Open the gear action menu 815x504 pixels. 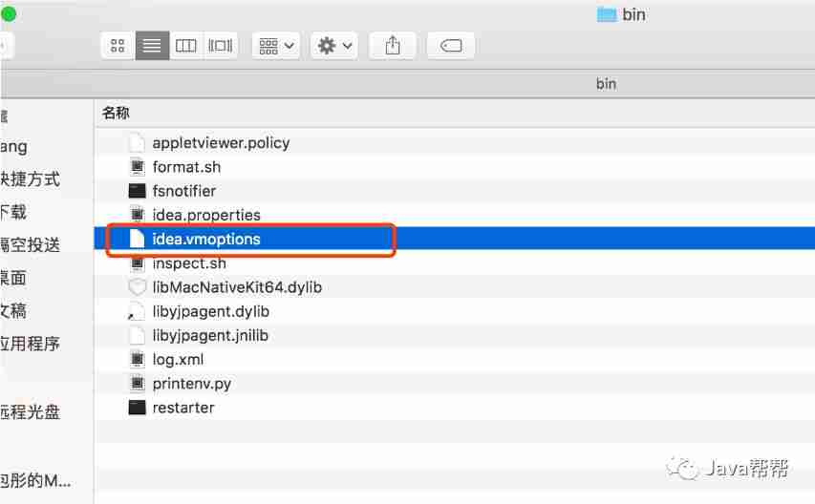[x=334, y=46]
